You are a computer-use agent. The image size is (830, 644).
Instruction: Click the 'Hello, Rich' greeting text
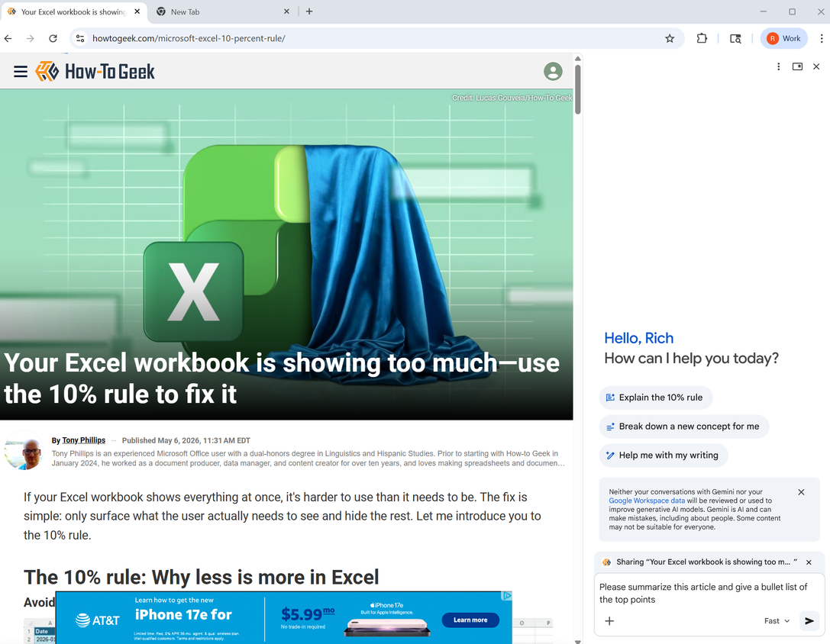pos(638,338)
